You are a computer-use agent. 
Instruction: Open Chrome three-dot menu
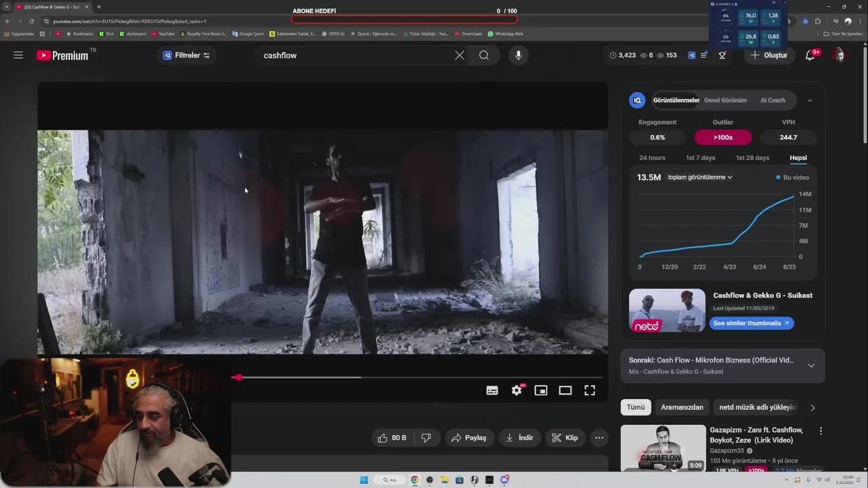pyautogui.click(x=861, y=21)
